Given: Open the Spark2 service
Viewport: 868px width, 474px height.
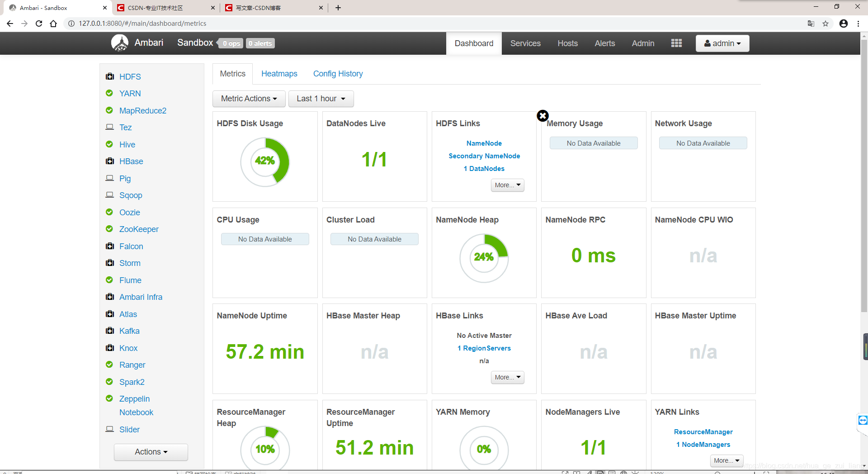Looking at the screenshot, I should [x=132, y=382].
